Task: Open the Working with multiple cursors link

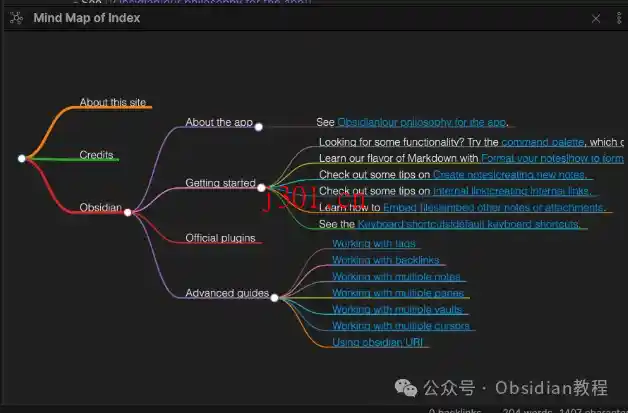Action: tap(401, 326)
